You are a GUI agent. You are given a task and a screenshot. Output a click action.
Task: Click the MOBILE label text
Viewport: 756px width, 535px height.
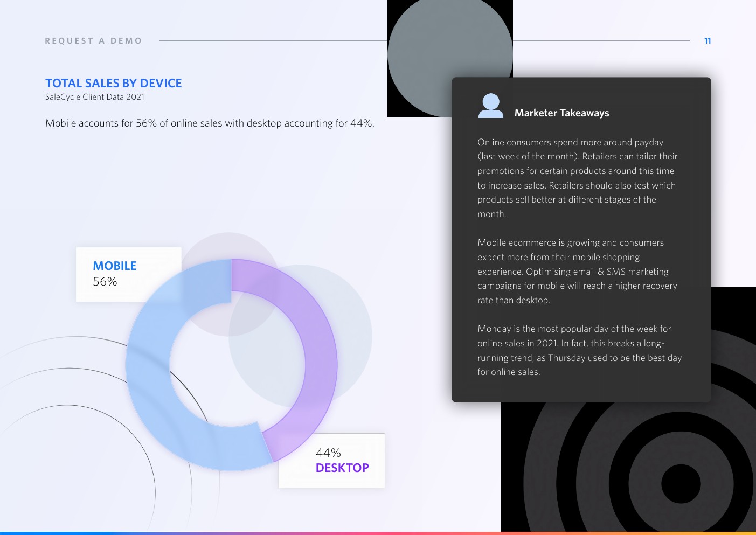[x=115, y=266]
